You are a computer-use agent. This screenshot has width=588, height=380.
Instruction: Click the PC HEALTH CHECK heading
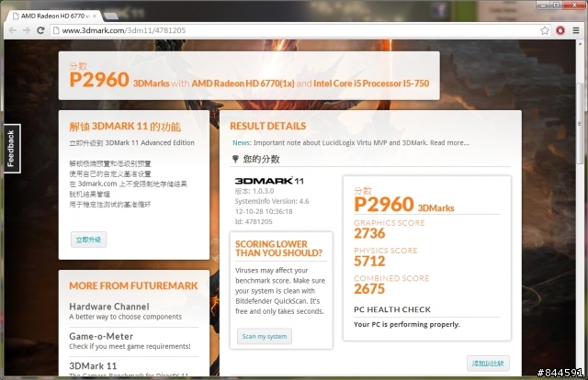click(x=392, y=309)
